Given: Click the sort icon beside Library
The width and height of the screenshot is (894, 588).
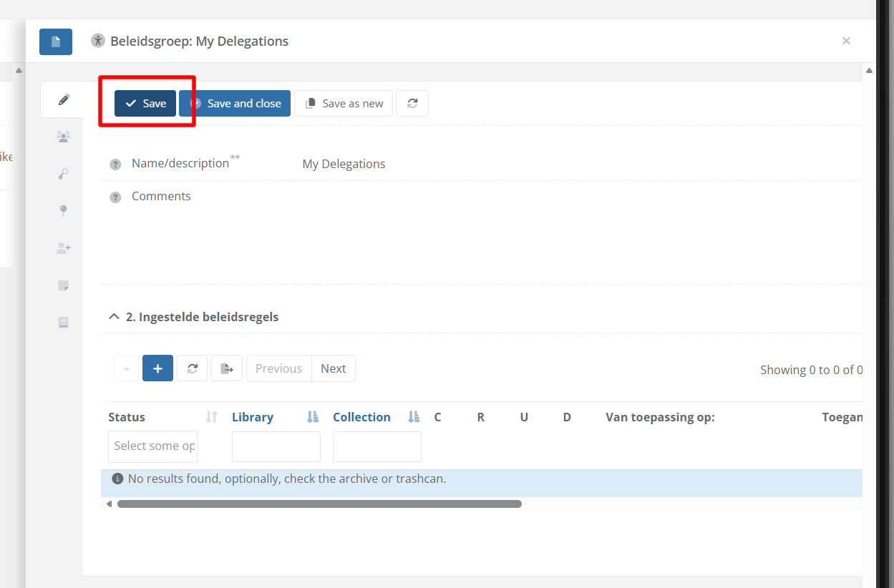Looking at the screenshot, I should pyautogui.click(x=313, y=417).
